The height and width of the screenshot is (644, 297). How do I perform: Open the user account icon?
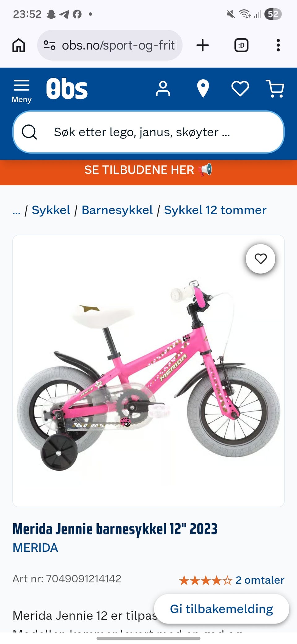point(163,89)
